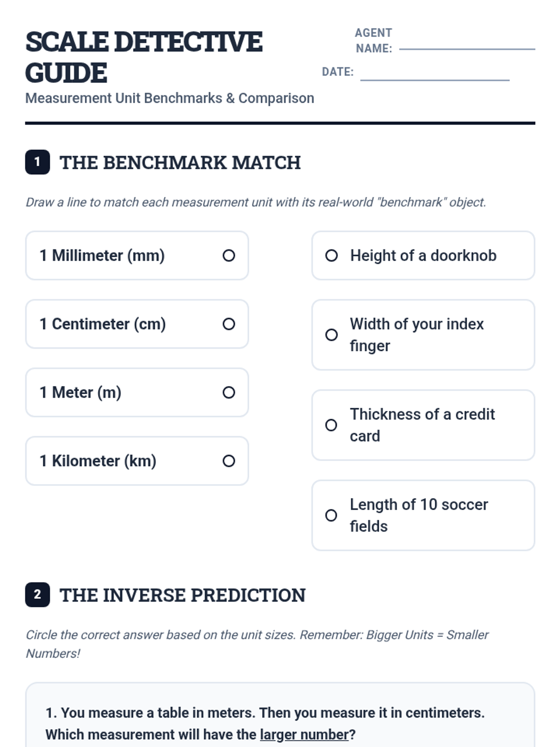Click The Inverse Prediction heading

pos(182,595)
